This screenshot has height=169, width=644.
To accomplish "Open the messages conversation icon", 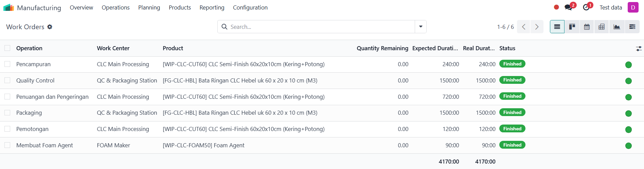I will 568,7.
